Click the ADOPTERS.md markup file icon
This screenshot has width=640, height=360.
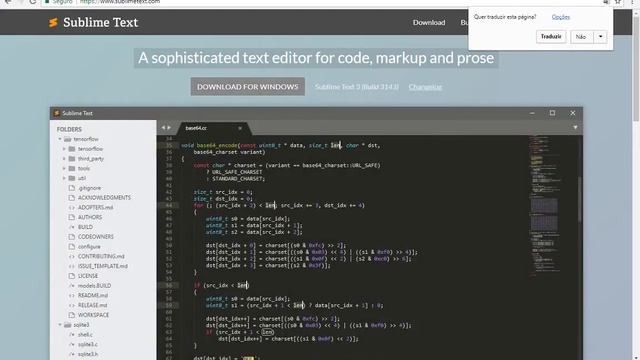(x=72, y=207)
